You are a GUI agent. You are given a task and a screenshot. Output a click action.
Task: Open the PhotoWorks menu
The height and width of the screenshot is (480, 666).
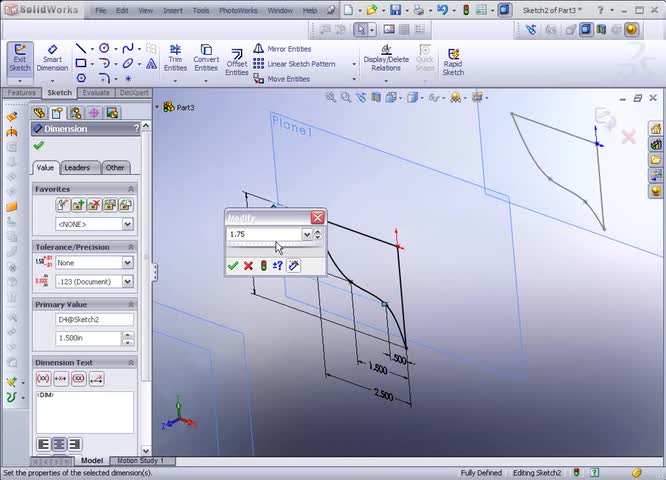[x=238, y=10]
